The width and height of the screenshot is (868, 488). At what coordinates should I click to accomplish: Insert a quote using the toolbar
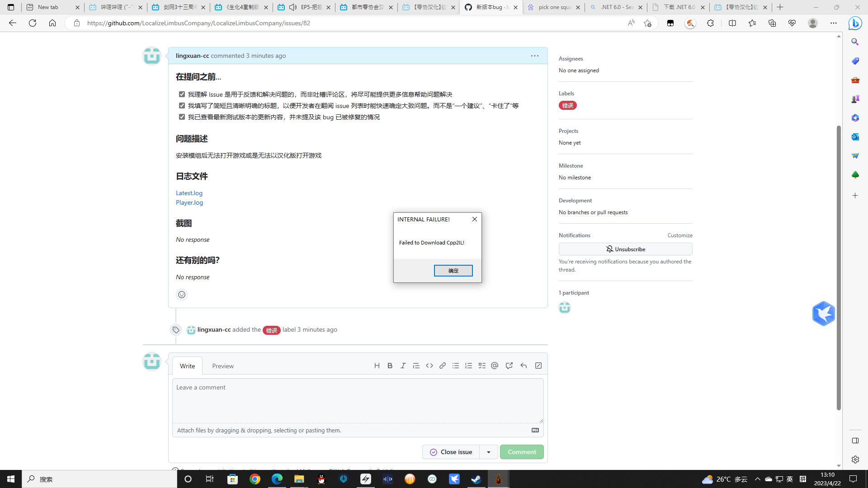pyautogui.click(x=416, y=365)
